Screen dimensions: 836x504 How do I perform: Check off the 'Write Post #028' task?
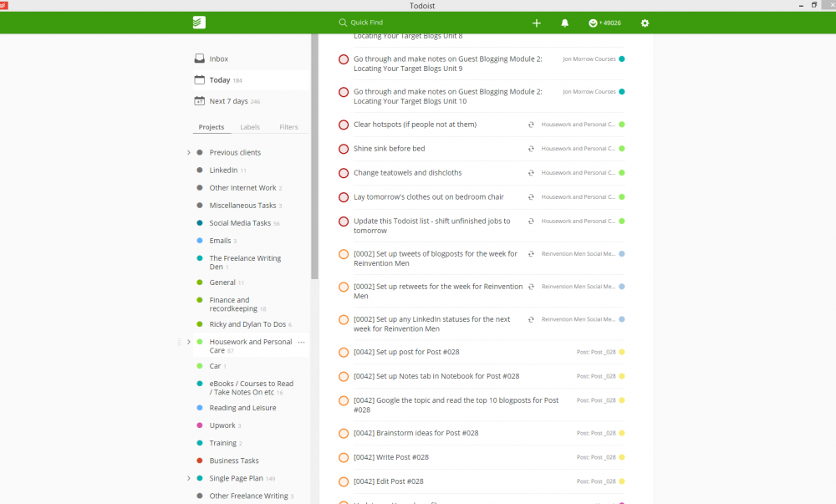click(x=344, y=457)
